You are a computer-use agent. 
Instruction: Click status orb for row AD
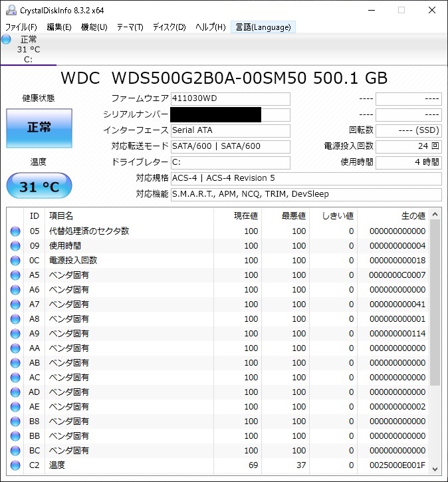[15, 392]
